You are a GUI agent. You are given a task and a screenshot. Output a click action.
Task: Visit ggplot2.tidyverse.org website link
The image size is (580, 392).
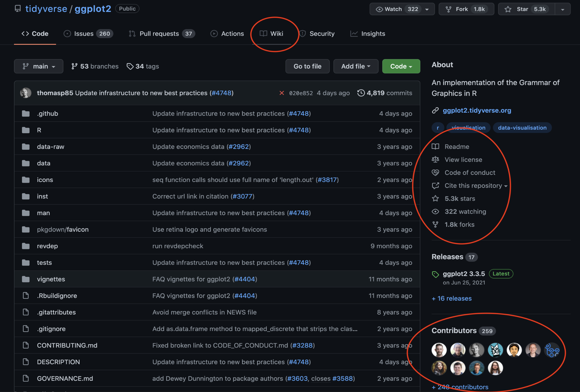point(477,110)
